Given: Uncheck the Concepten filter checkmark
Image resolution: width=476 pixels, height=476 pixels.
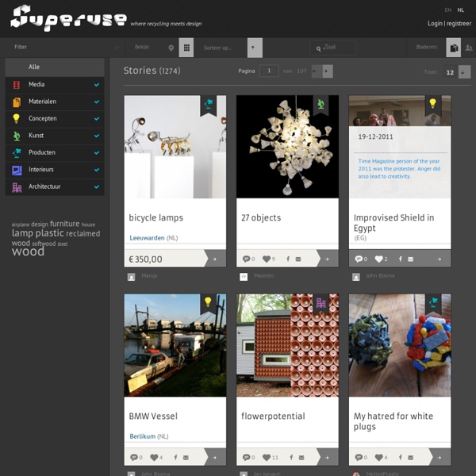Looking at the screenshot, I should [97, 119].
